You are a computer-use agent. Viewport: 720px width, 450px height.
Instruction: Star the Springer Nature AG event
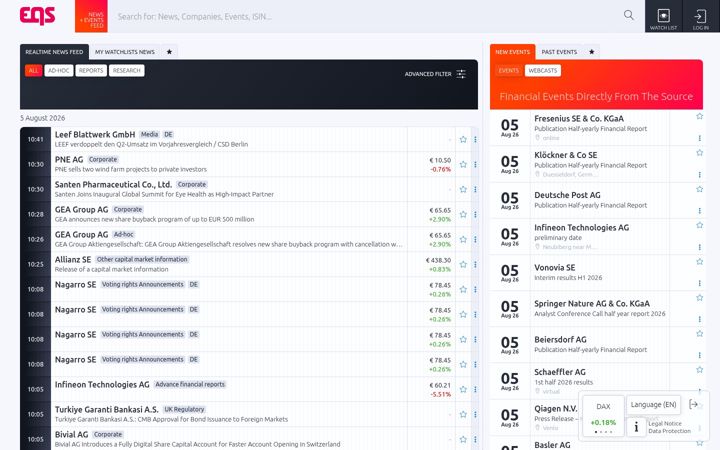pyautogui.click(x=699, y=298)
